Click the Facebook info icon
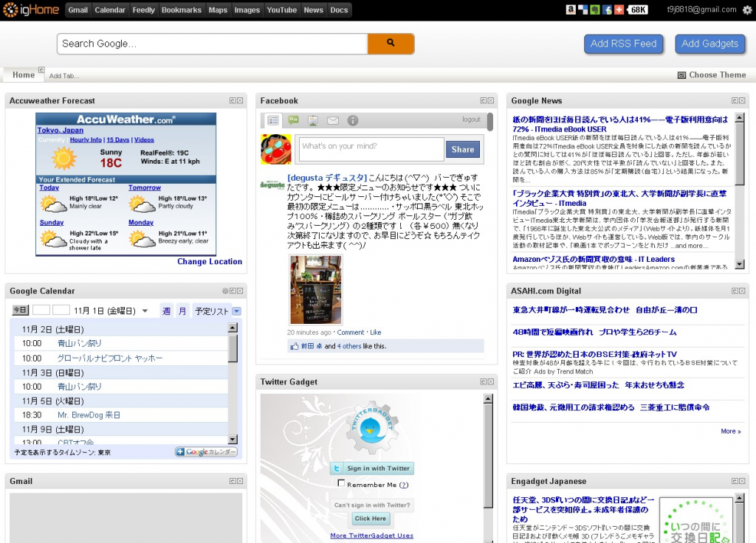The height and width of the screenshot is (543, 756). pyautogui.click(x=353, y=120)
